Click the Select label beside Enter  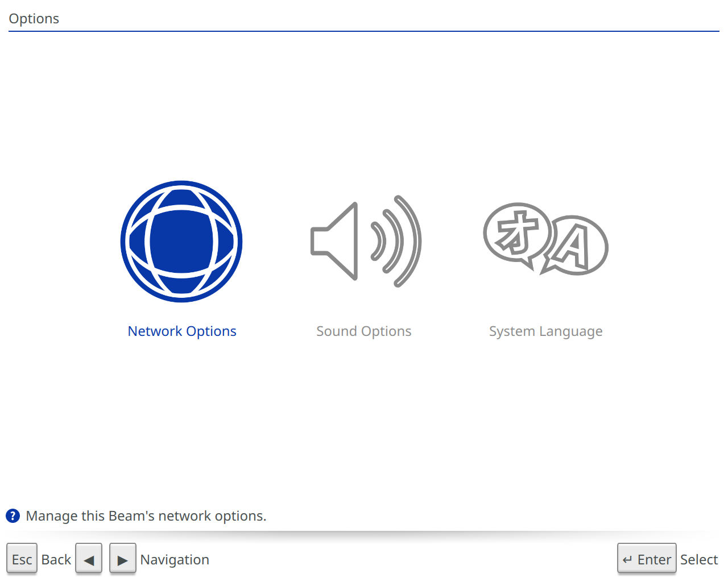(x=699, y=560)
